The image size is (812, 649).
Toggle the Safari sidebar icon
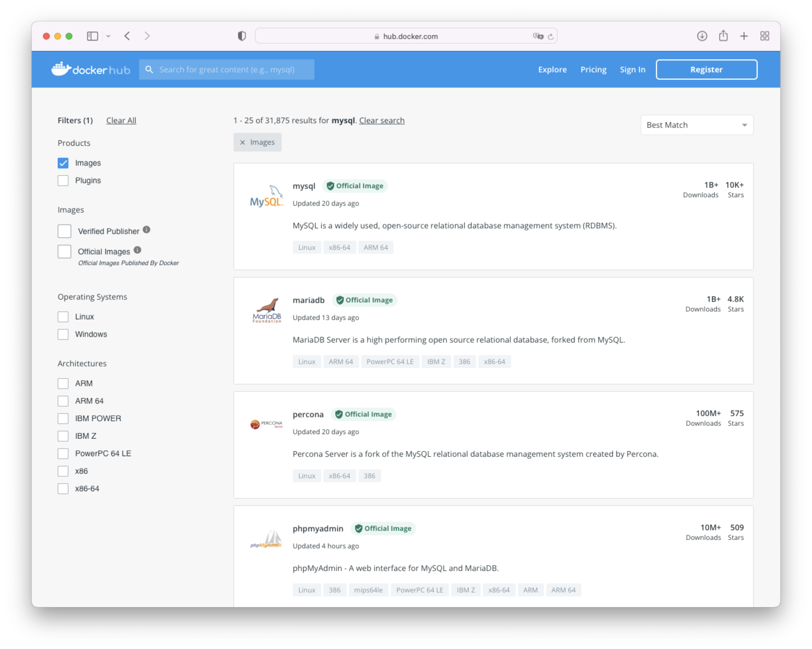[x=92, y=36]
